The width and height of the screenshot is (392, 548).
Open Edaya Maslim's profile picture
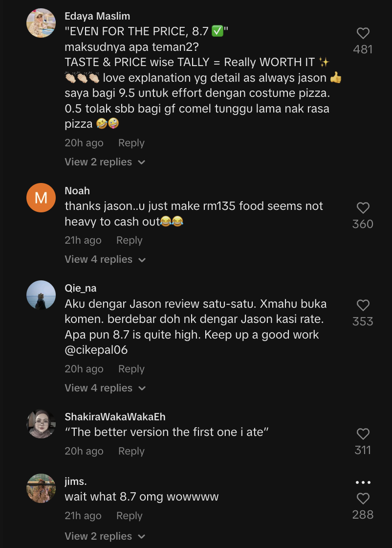41,23
